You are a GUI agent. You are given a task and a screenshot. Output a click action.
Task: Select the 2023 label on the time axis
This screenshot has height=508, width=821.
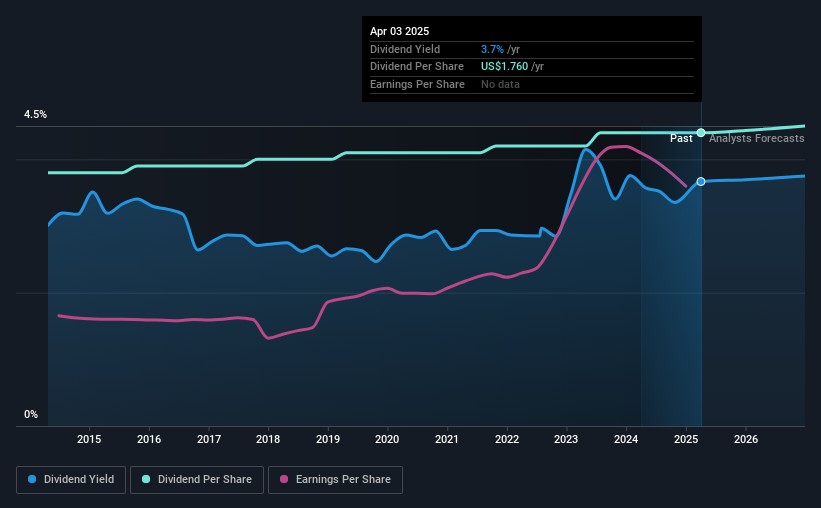pyautogui.click(x=566, y=439)
